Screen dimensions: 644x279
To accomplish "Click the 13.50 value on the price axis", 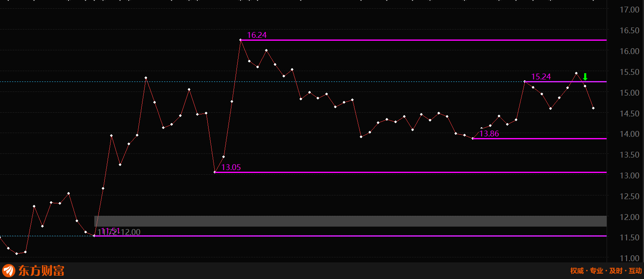I will [x=629, y=155].
